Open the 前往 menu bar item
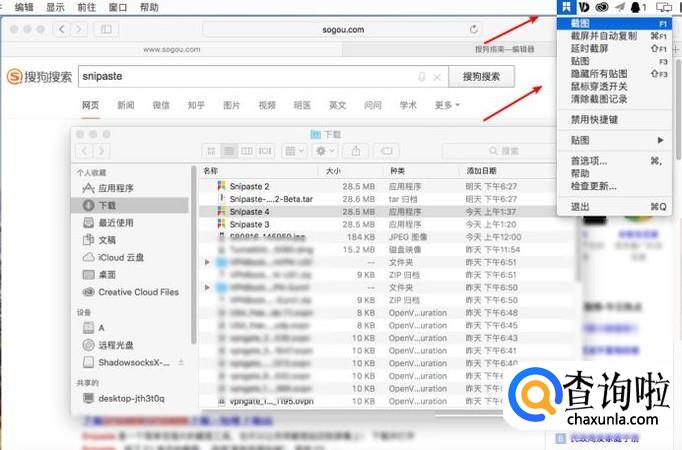Image resolution: width=682 pixels, height=450 pixels. click(x=87, y=7)
